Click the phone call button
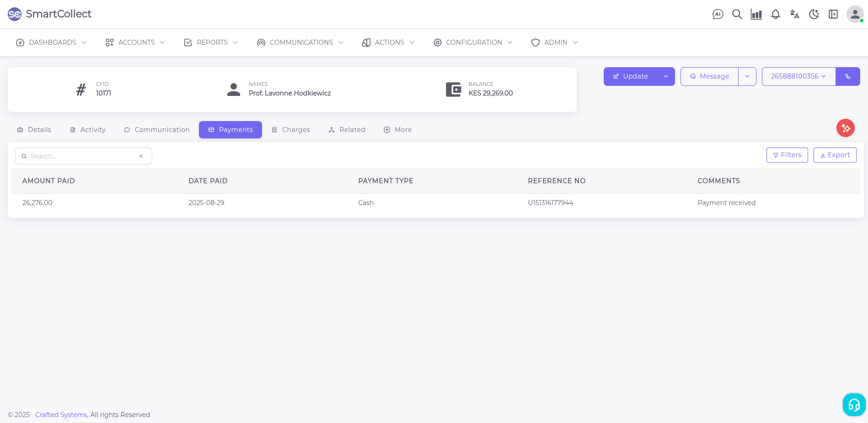 [847, 76]
